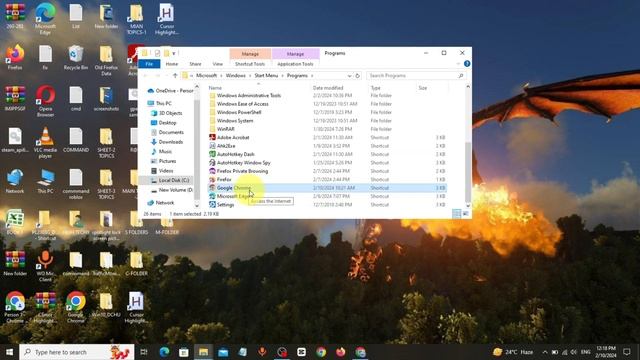Open VLC media player desktop icon
The width and height of the screenshot is (640, 360).
[45, 142]
